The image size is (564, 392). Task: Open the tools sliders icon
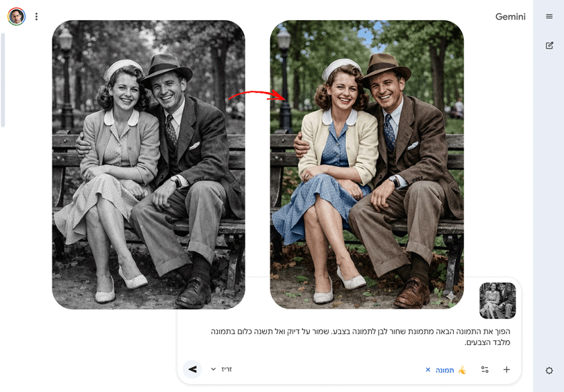pos(485,369)
